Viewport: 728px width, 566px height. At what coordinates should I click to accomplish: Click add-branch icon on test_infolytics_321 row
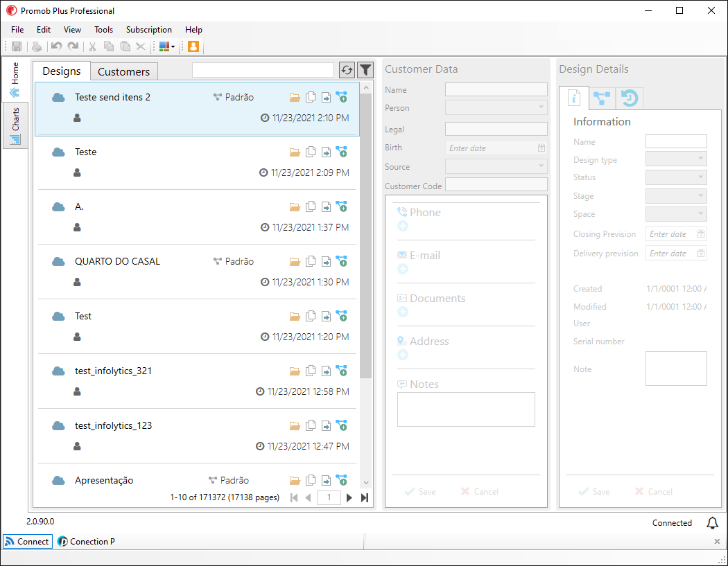coord(342,371)
